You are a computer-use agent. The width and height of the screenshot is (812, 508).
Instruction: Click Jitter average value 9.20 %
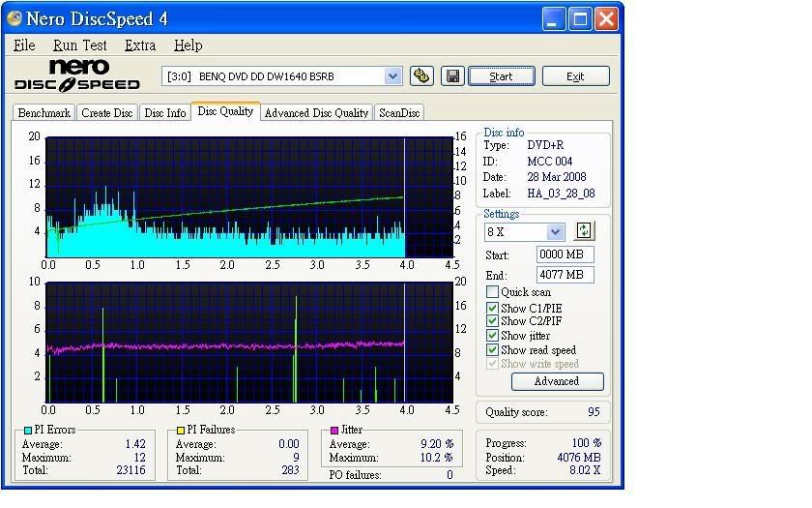tap(437, 444)
